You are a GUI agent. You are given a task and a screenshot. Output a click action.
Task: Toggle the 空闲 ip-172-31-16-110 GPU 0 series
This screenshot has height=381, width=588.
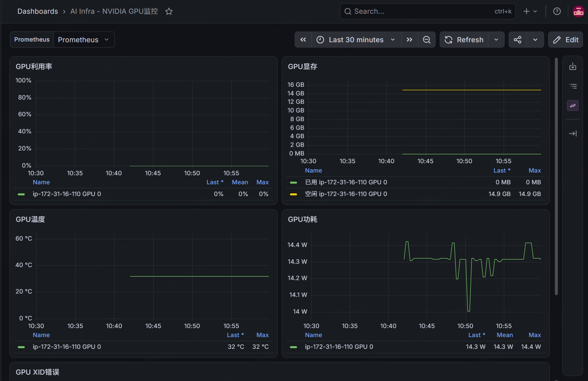pyautogui.click(x=346, y=194)
